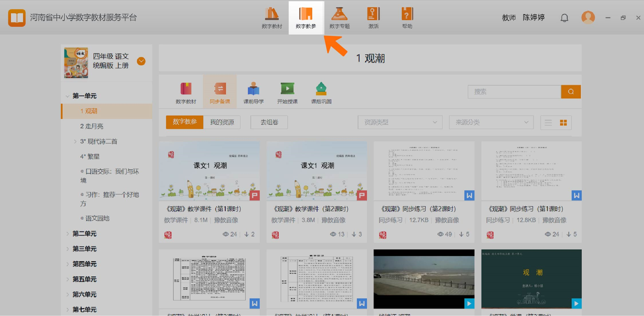This screenshot has width=644, height=316.
Task: Open 《观潮》同步练习 第1课时 document thumbnail
Action: tap(532, 171)
